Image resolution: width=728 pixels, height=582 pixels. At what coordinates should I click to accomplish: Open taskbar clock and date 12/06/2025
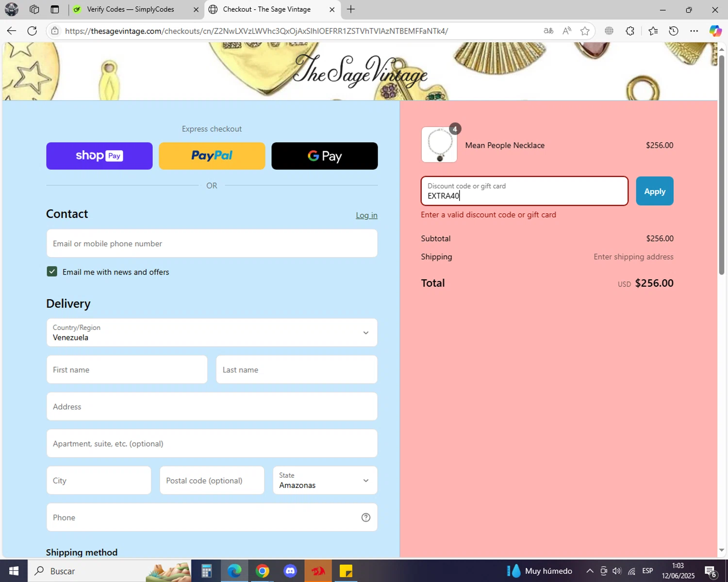tap(678, 571)
